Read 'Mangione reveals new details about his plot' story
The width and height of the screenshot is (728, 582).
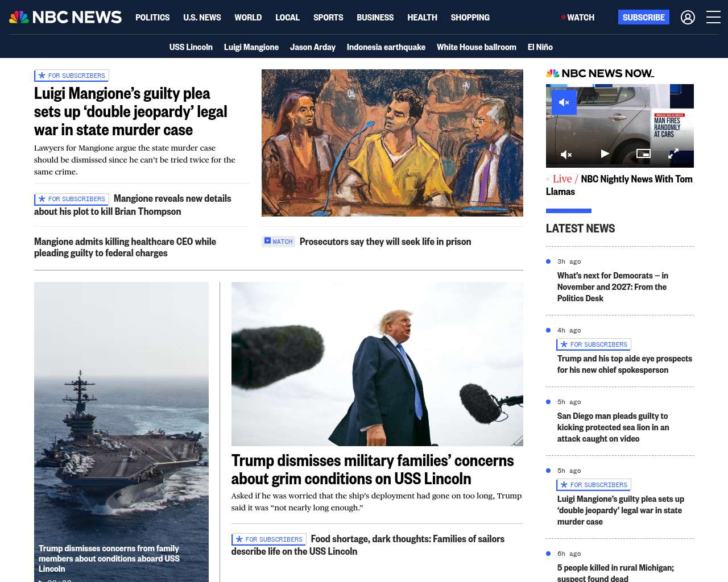point(133,205)
